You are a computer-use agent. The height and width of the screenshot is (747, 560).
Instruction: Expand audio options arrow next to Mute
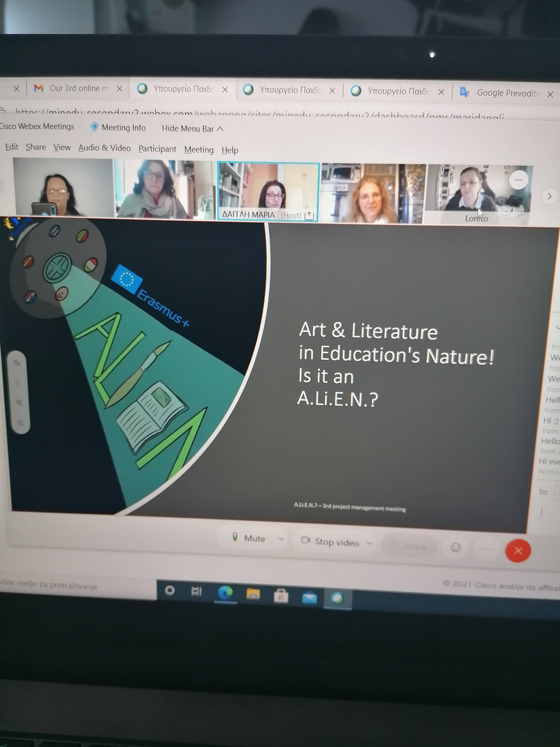281,539
